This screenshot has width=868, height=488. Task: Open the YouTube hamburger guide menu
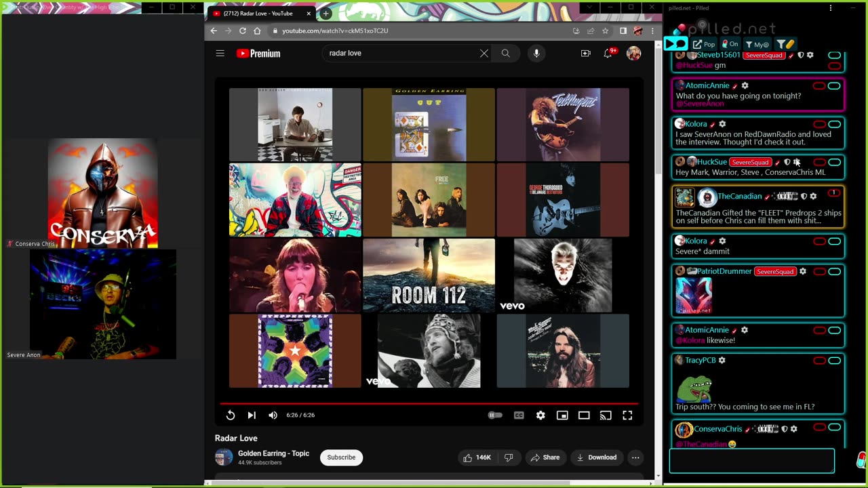point(220,53)
